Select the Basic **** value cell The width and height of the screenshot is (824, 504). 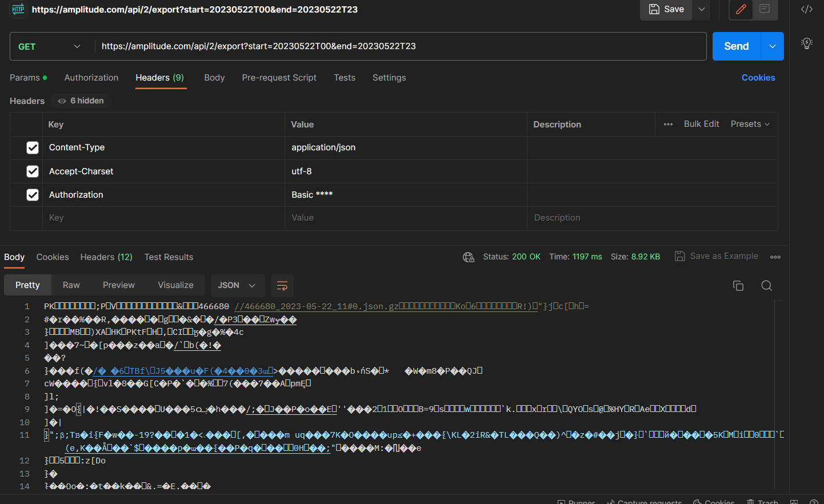406,195
